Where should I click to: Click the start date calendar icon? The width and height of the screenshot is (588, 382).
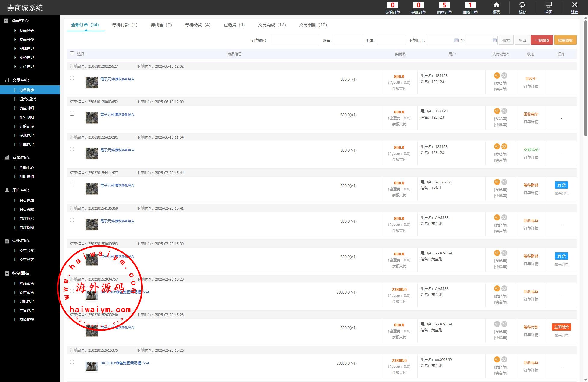click(456, 40)
